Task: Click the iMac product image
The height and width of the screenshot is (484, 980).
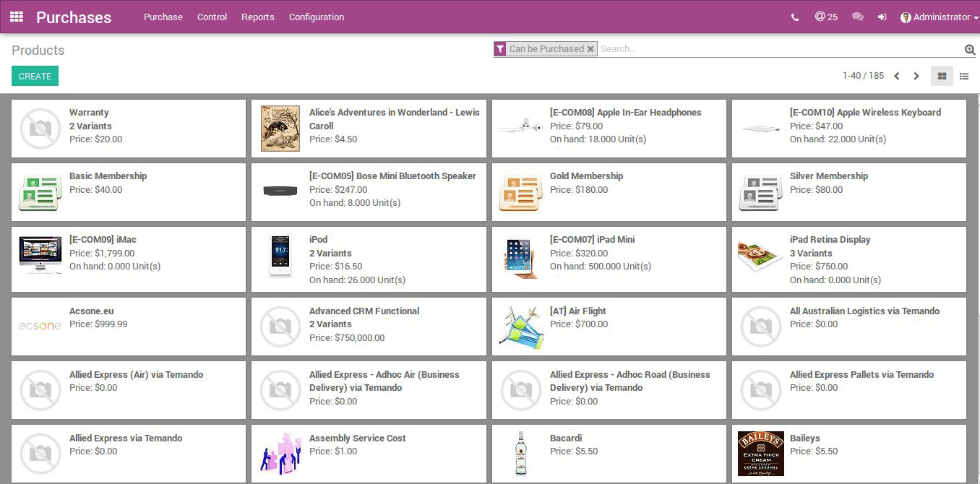Action: pos(40,255)
